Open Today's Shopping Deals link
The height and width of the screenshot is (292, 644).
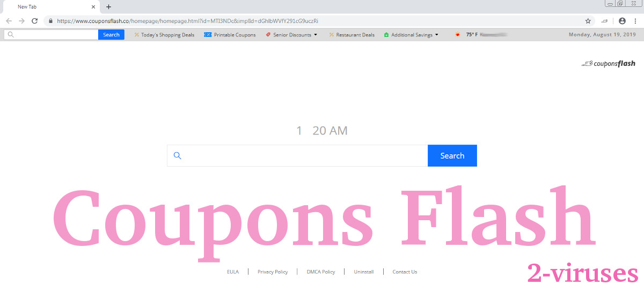[167, 35]
